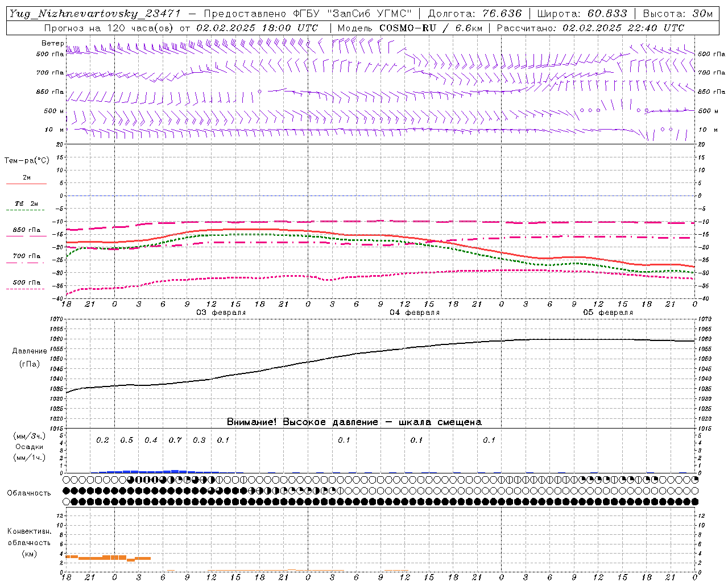This screenshot has height=582, width=728.
Task: Click the 700 гПа temperature legend entry
Action: (x=27, y=256)
